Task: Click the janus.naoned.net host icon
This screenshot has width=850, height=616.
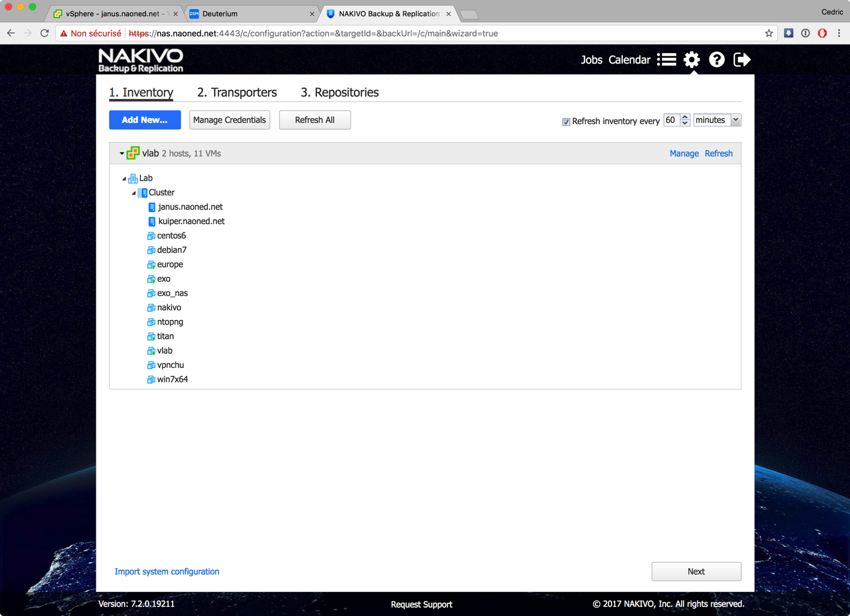Action: click(152, 207)
